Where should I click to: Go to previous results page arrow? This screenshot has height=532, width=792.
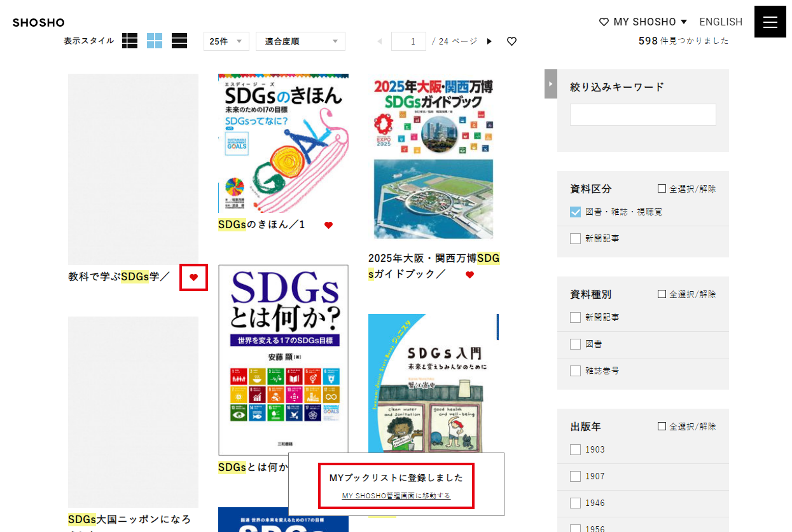380,41
